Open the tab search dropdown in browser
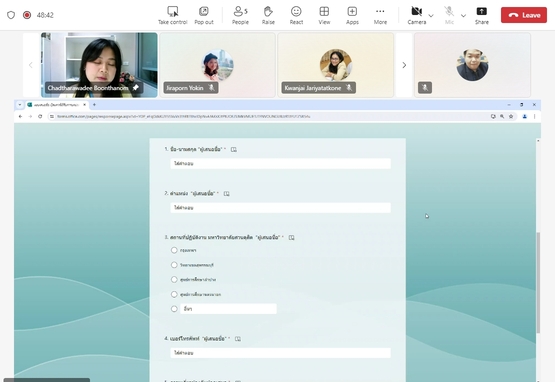This screenshot has height=382, width=555. coord(20,104)
